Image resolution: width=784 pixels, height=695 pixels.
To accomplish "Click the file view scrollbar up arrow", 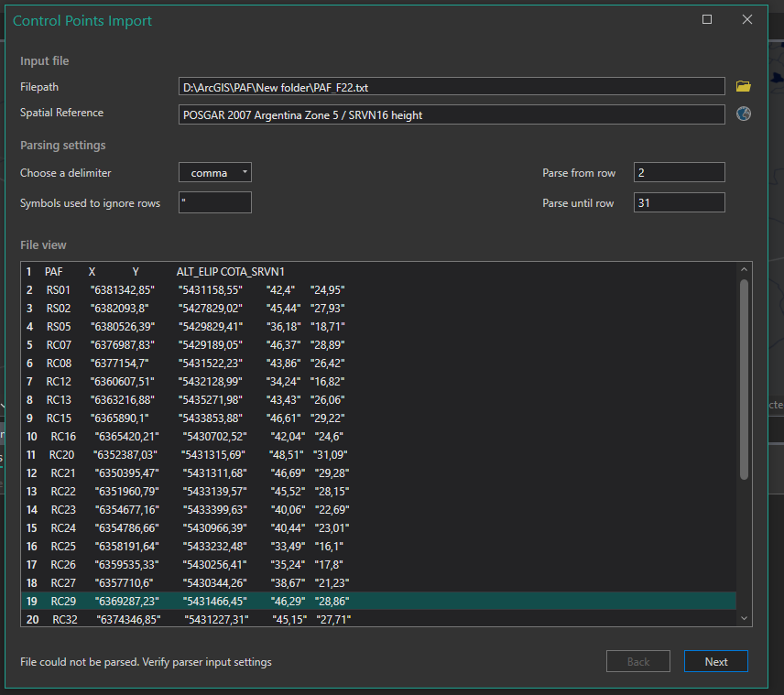I will click(x=744, y=268).
